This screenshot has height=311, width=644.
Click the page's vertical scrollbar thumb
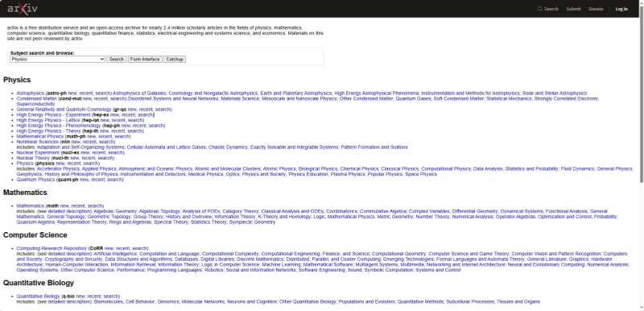click(x=641, y=94)
